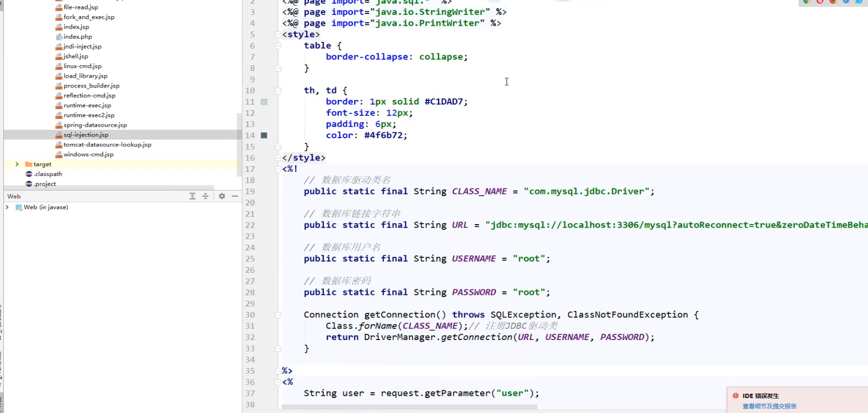This screenshot has width=868, height=413.
Task: Open runtime-exec.jsp file
Action: [87, 106]
